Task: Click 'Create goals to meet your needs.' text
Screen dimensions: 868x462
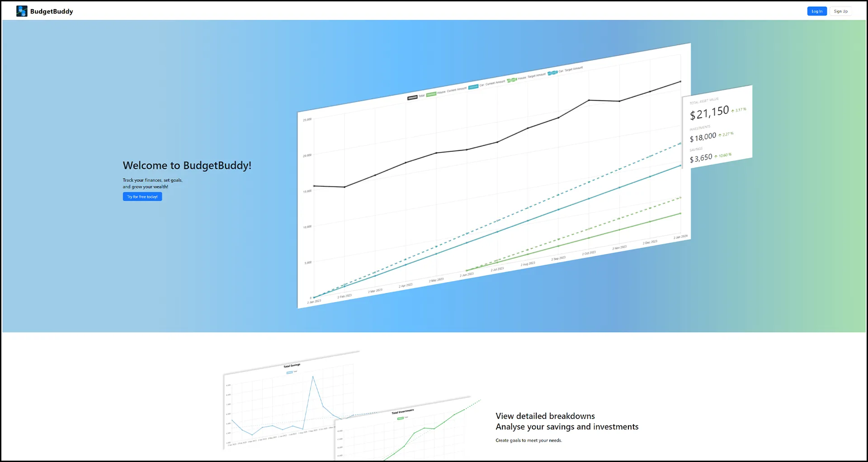Action: coord(528,440)
